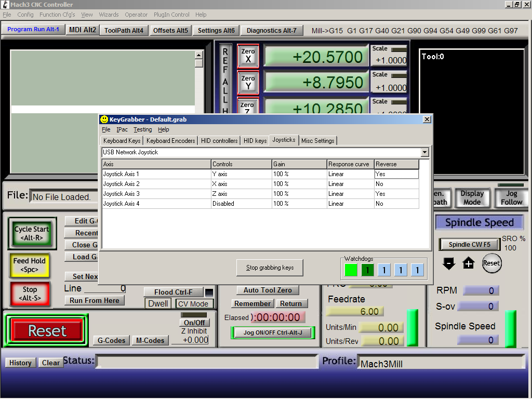Click the feedrate override green bar

[x=412, y=328]
